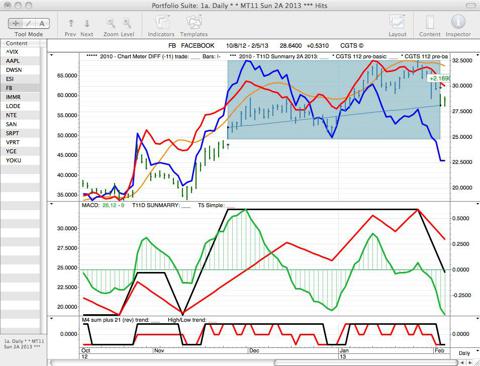Select YOKU in the Content list
480x366 pixels.
tap(21, 160)
